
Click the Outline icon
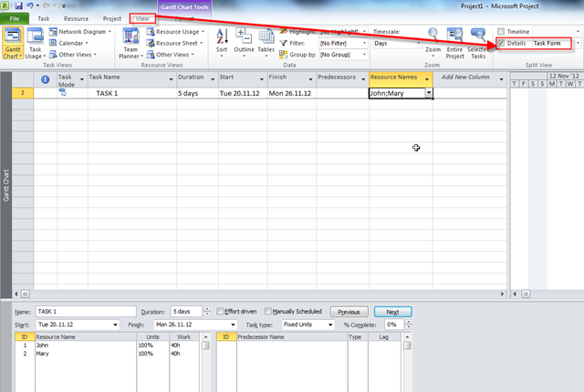click(x=244, y=41)
